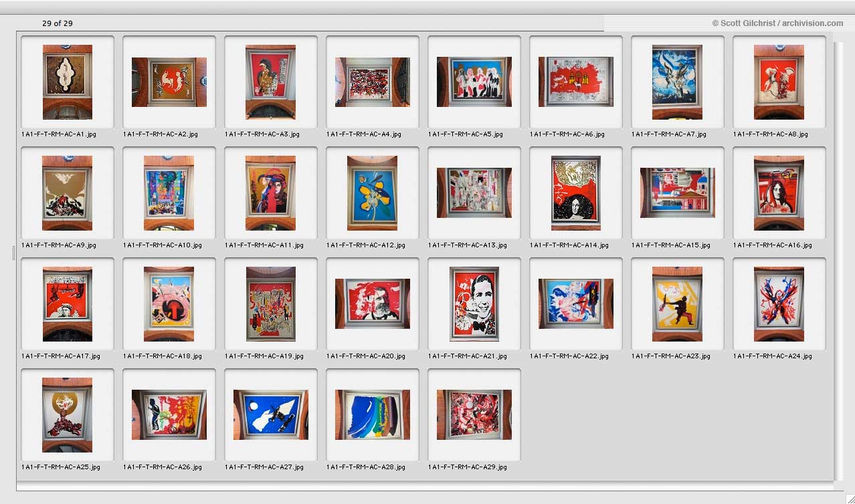Image resolution: width=855 pixels, height=504 pixels.
Task: Click the filename label 1A1-F-T-RM-AC-A1.jpg
Action: pyautogui.click(x=59, y=134)
